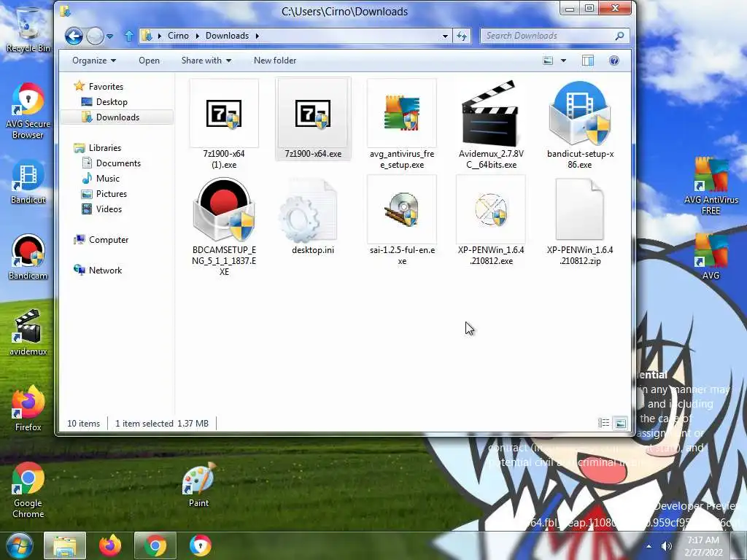The width and height of the screenshot is (747, 560).
Task: Toggle the preview pane button
Action: point(588,61)
